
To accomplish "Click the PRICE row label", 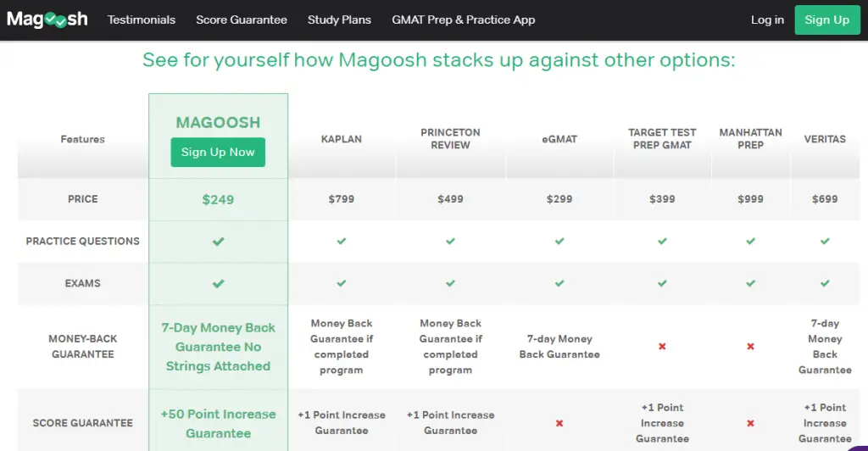I will point(82,199).
